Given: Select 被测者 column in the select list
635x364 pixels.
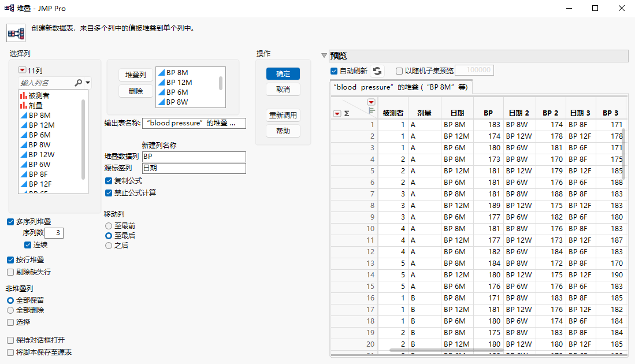Looking at the screenshot, I should click(39, 95).
